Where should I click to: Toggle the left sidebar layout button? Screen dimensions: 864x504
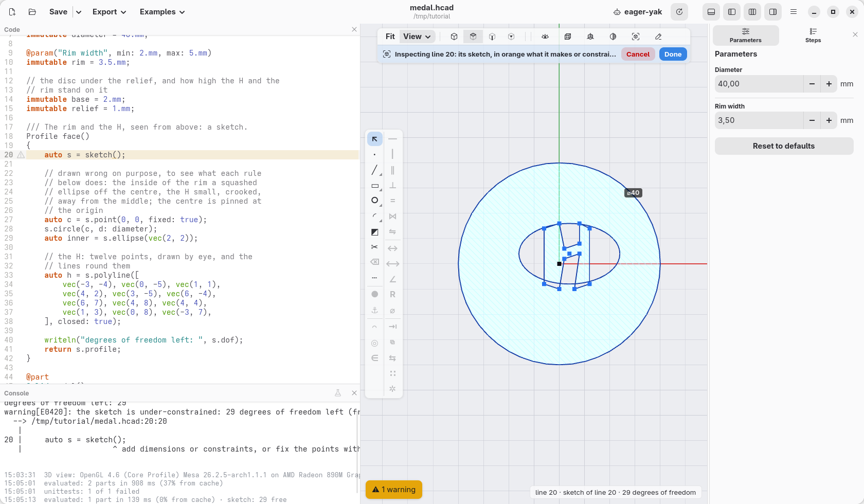point(732,12)
